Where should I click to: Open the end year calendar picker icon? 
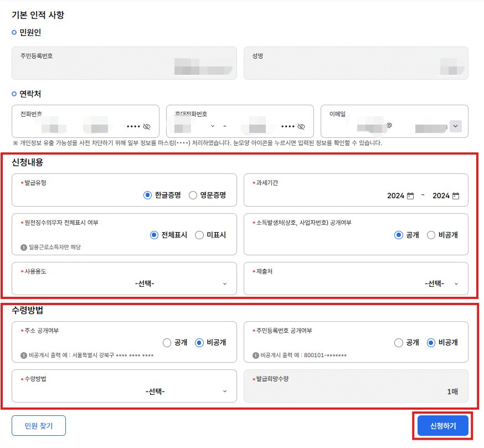(456, 195)
